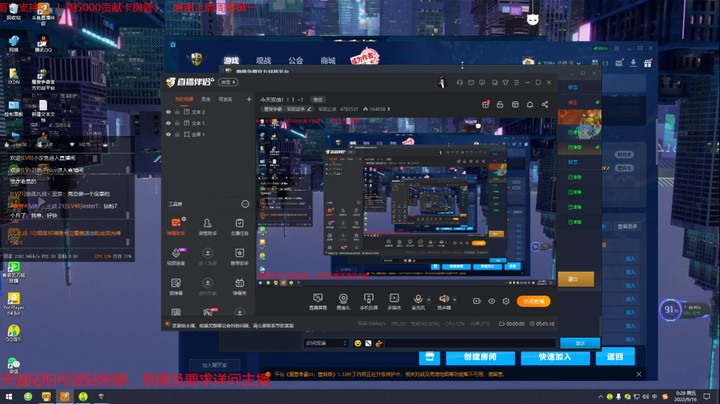Add a screen capture source in the bottom bar

pos(317,301)
